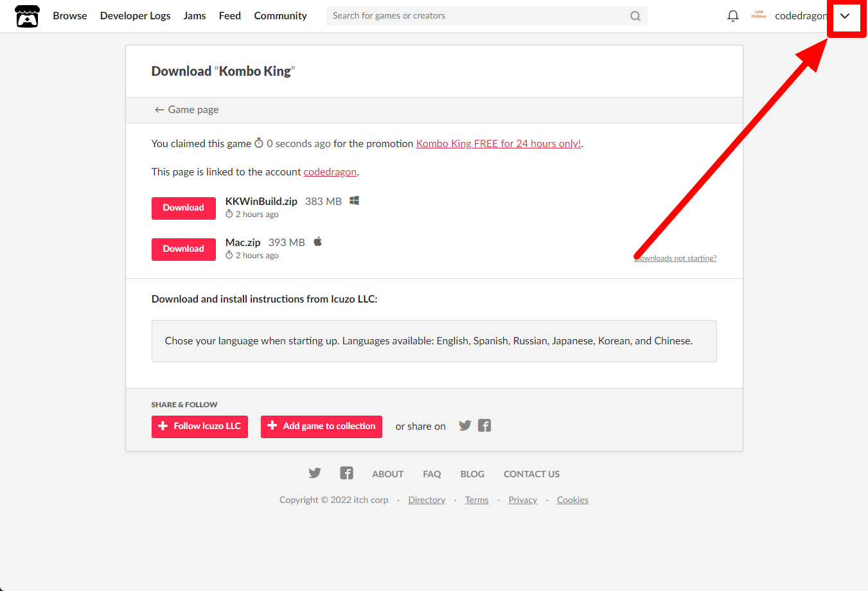Click the Mac.zip file name
The image size is (868, 591).
tap(243, 242)
